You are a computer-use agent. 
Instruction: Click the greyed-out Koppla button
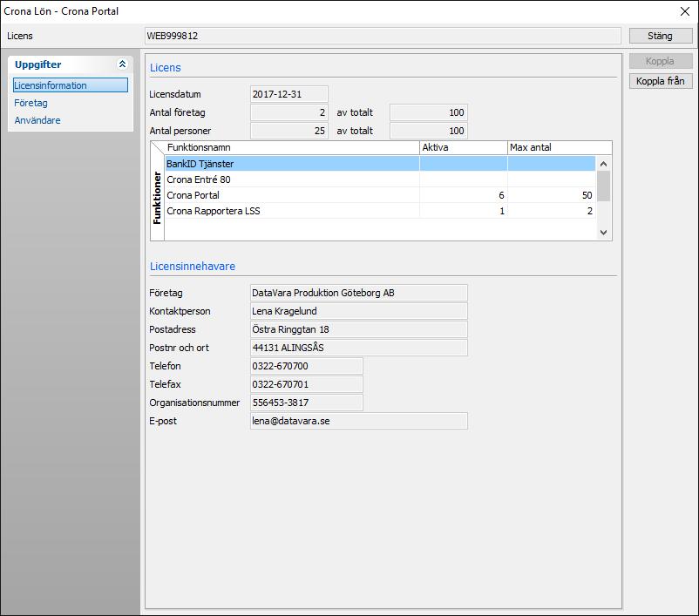[661, 61]
